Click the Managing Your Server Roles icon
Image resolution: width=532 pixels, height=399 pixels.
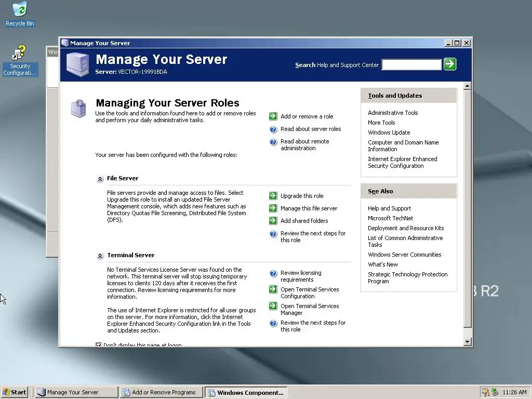point(78,108)
